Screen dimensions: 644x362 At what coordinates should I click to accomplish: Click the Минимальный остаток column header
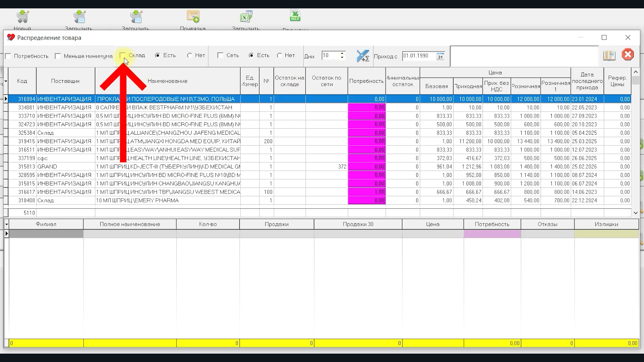click(x=402, y=81)
